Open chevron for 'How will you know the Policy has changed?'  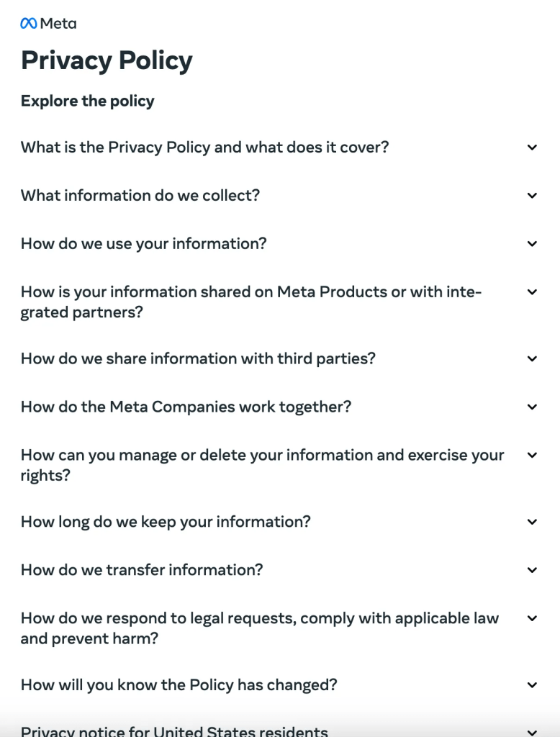coord(532,685)
